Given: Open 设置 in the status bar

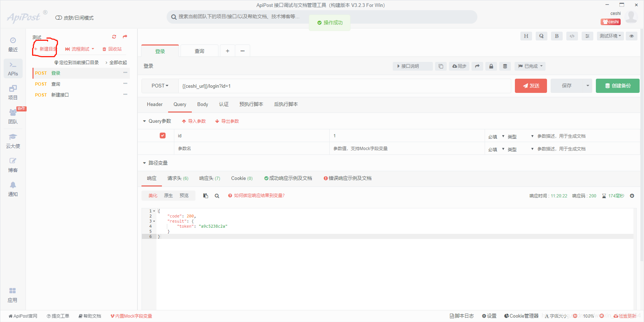Looking at the screenshot, I should pyautogui.click(x=489, y=316).
